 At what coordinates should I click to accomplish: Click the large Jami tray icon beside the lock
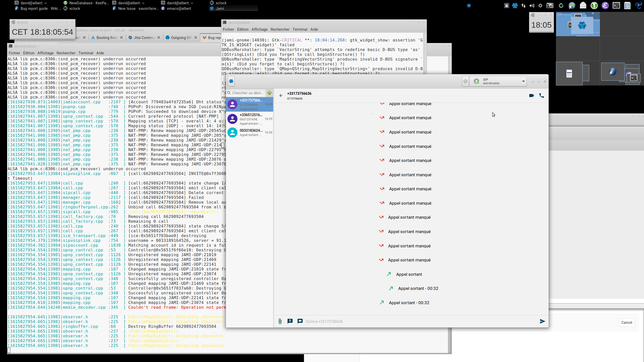coord(515,6)
